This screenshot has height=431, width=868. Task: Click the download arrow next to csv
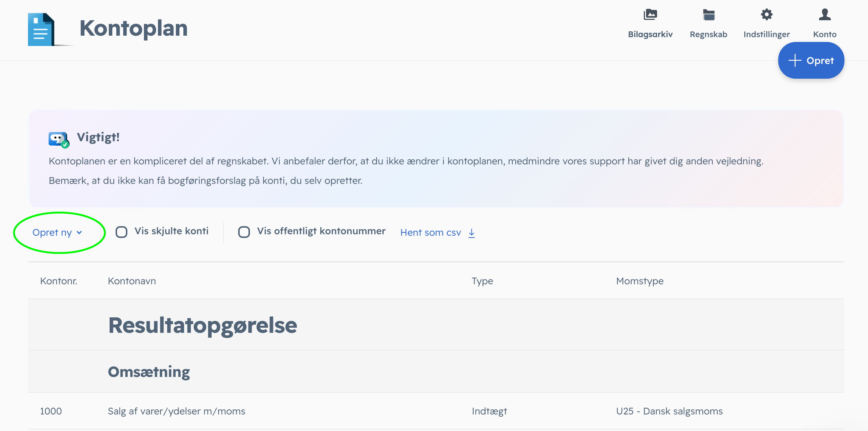tap(472, 233)
